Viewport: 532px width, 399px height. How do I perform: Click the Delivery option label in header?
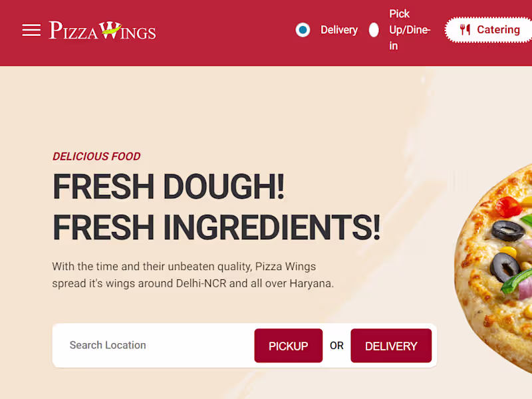(339, 30)
